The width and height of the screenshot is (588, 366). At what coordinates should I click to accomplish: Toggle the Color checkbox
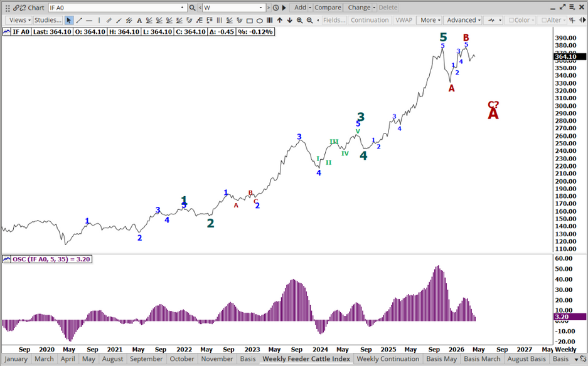[x=511, y=20]
